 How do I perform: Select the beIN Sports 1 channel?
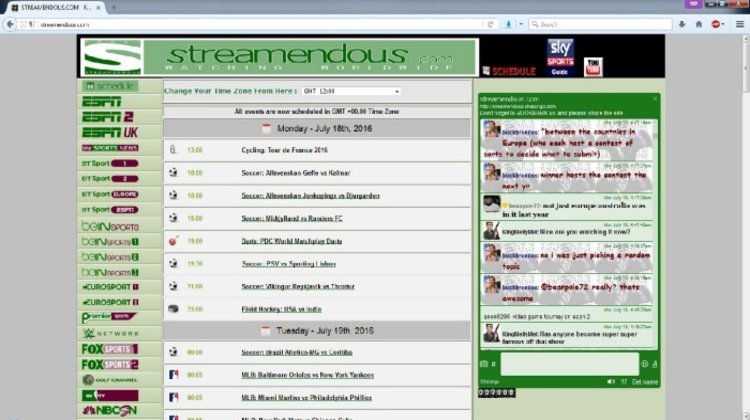pyautogui.click(x=109, y=241)
